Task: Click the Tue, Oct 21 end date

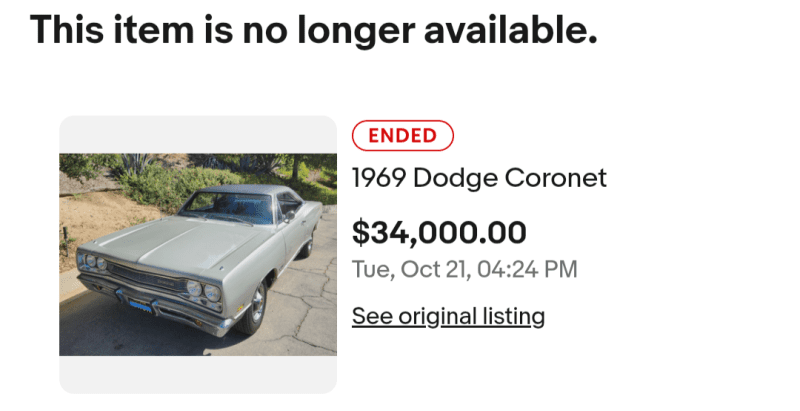Action: (x=464, y=269)
